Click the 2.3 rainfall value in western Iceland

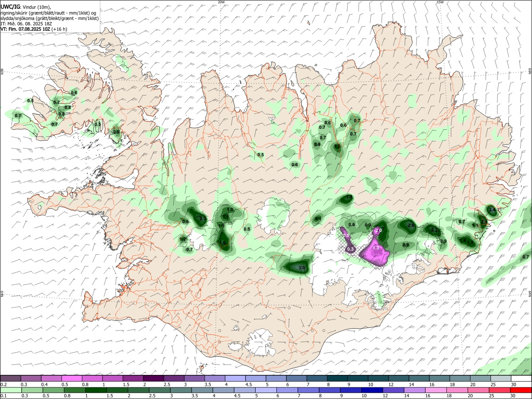(203, 218)
